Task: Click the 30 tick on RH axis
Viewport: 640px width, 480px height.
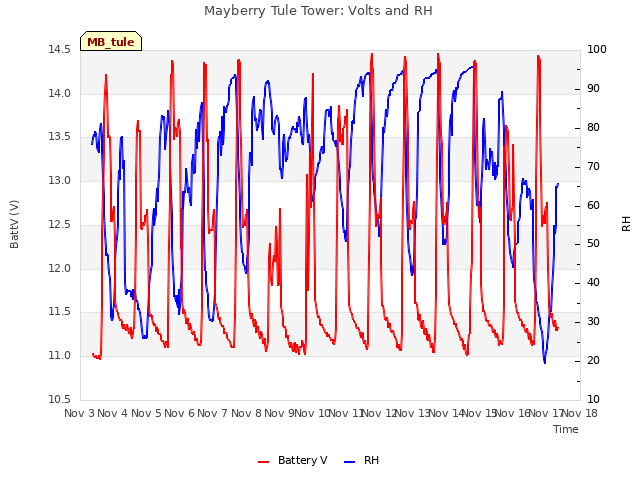Action: point(593,322)
